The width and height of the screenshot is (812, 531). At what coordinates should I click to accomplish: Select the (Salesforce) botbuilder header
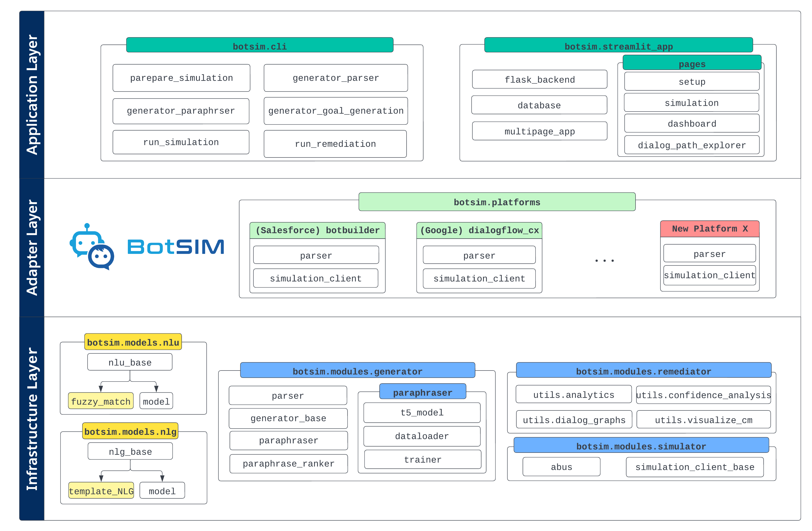click(x=317, y=230)
